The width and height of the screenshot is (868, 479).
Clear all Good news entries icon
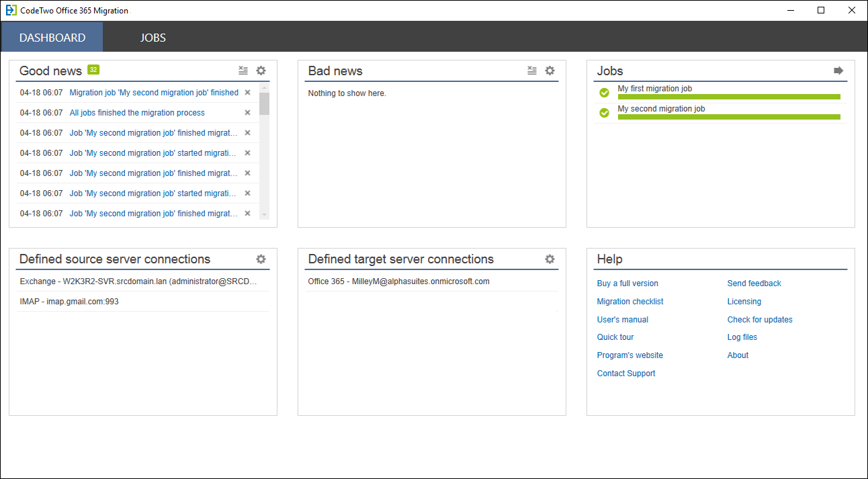click(x=243, y=71)
